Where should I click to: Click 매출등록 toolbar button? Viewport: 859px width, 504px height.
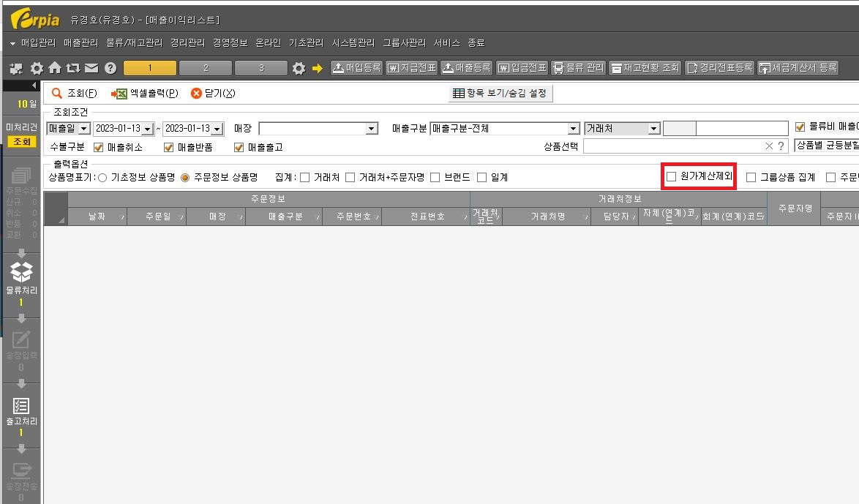[467, 68]
